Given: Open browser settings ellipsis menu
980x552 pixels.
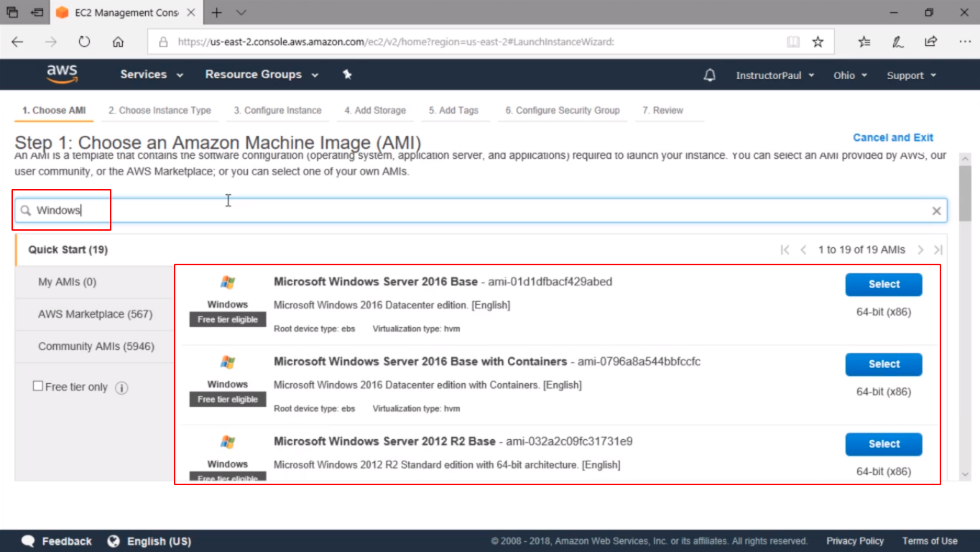Looking at the screenshot, I should (965, 42).
